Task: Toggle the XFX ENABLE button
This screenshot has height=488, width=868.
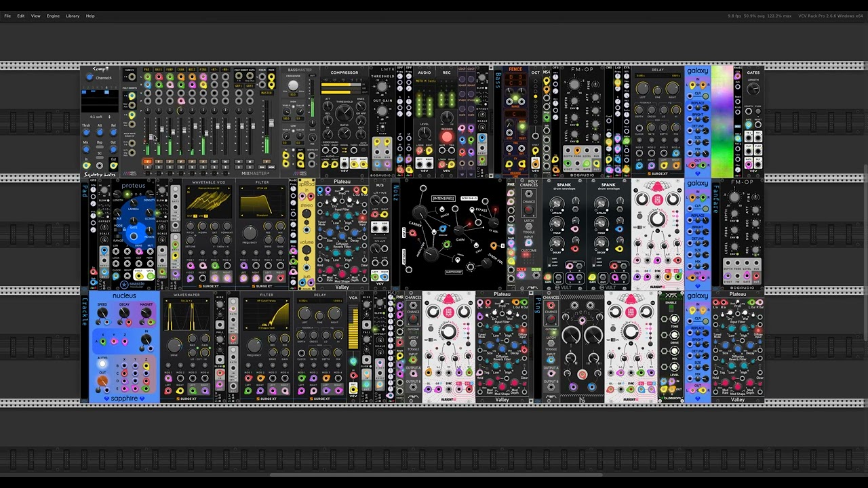Action: coord(671,308)
